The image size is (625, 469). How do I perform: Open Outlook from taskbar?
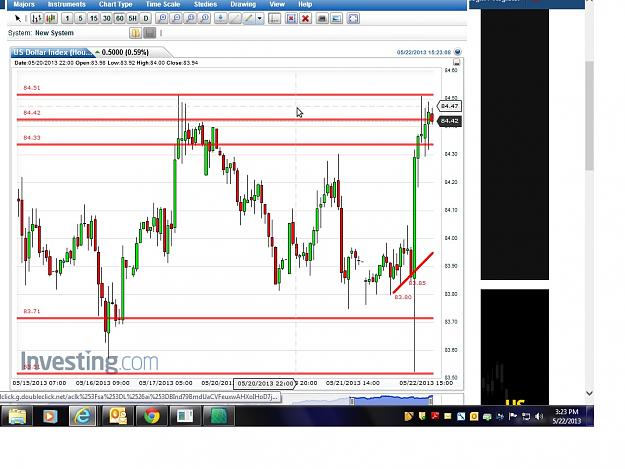pos(118,416)
